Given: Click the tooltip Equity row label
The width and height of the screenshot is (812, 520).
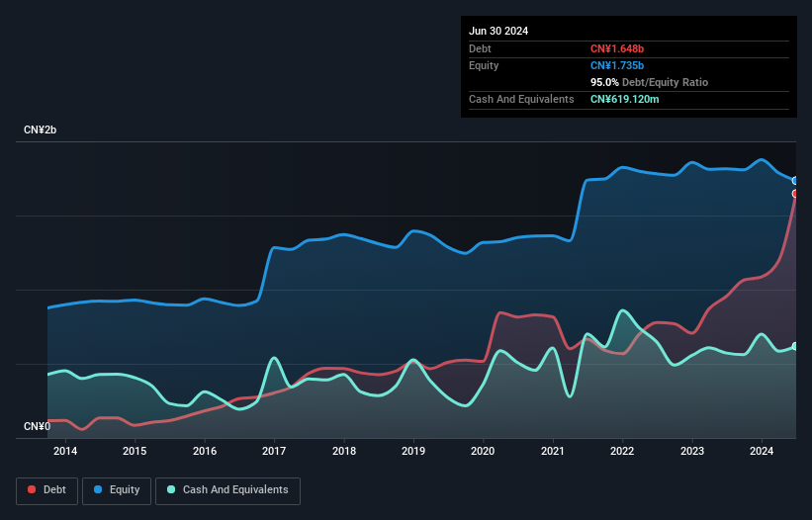Looking at the screenshot, I should 484,65.
